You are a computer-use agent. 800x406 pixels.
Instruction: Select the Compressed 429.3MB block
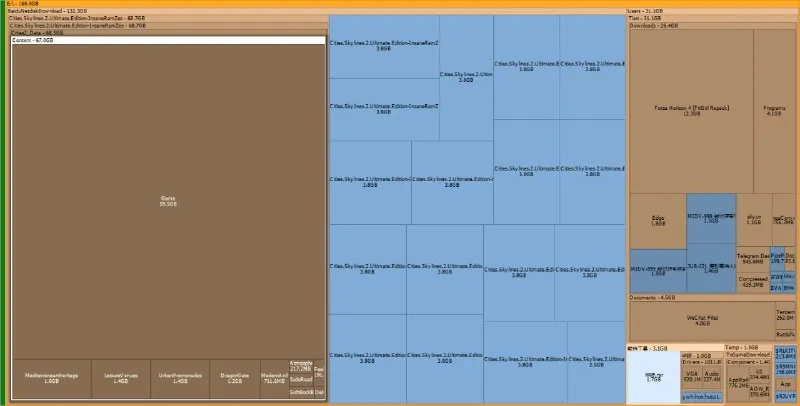[x=752, y=282]
